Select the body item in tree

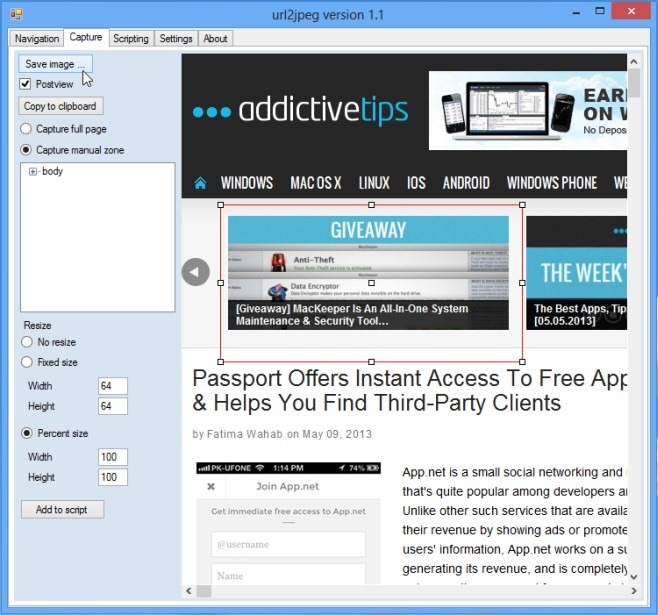pos(52,171)
